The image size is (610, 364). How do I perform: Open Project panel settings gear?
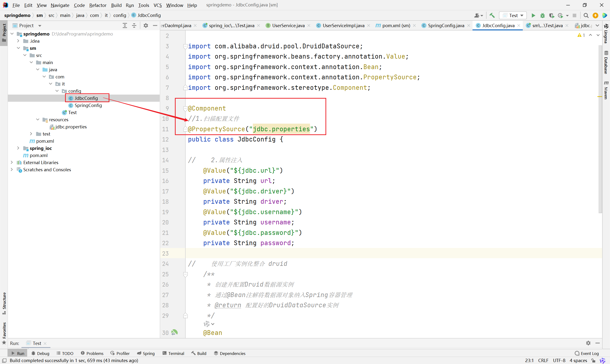coord(146,25)
